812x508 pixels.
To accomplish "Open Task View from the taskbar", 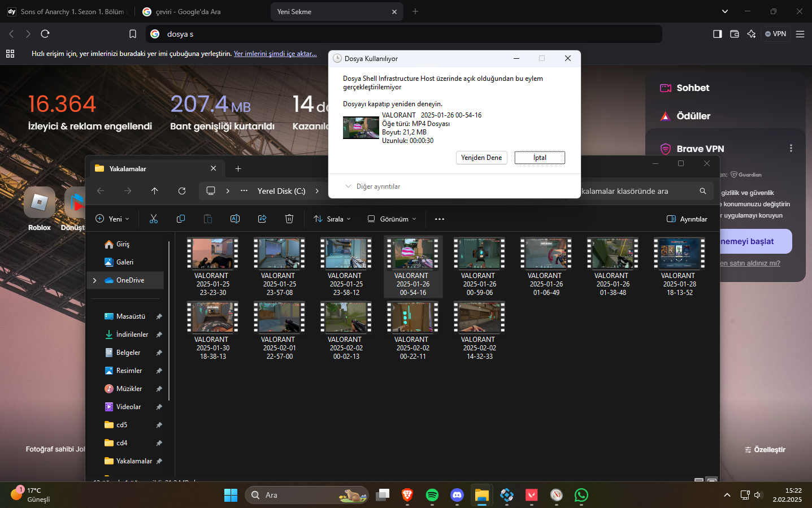I will [x=383, y=495].
